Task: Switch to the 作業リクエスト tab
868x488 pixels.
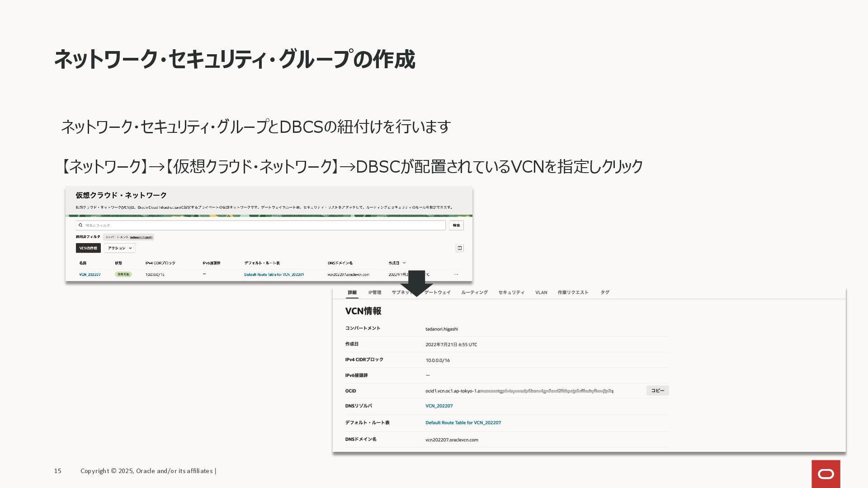Action: (573, 292)
